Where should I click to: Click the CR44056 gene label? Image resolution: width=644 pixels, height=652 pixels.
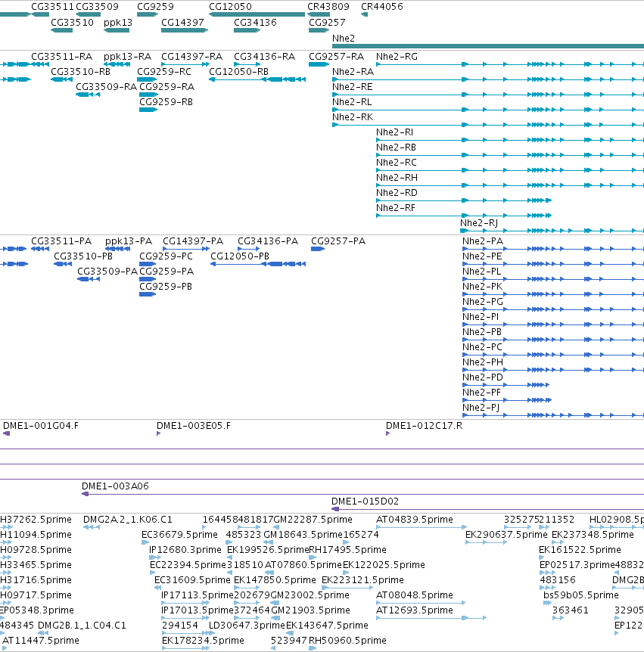pyautogui.click(x=382, y=7)
